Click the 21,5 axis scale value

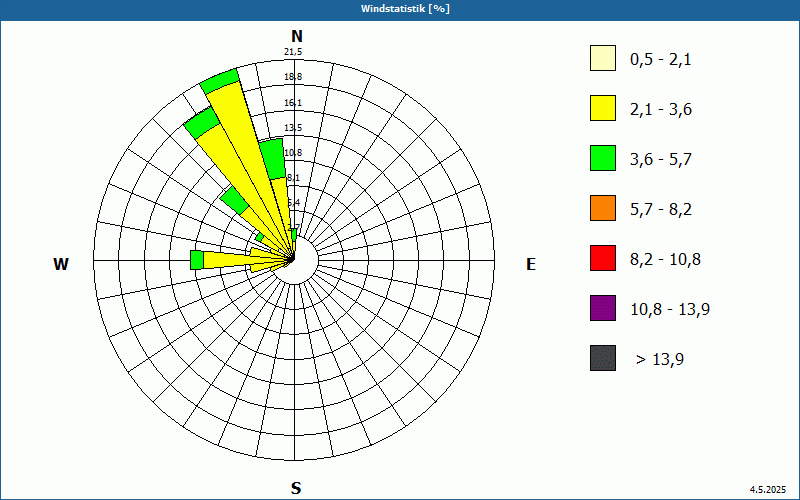tap(293, 52)
